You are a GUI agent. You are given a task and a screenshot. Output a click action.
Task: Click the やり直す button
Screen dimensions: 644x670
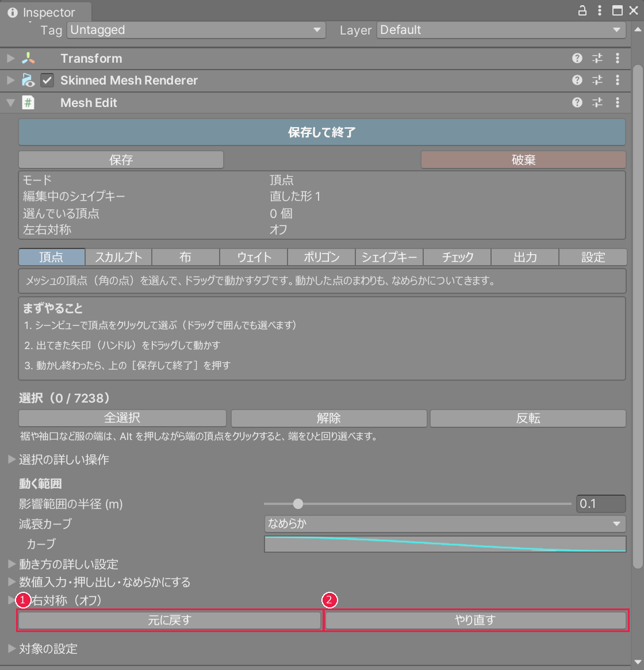point(475,621)
